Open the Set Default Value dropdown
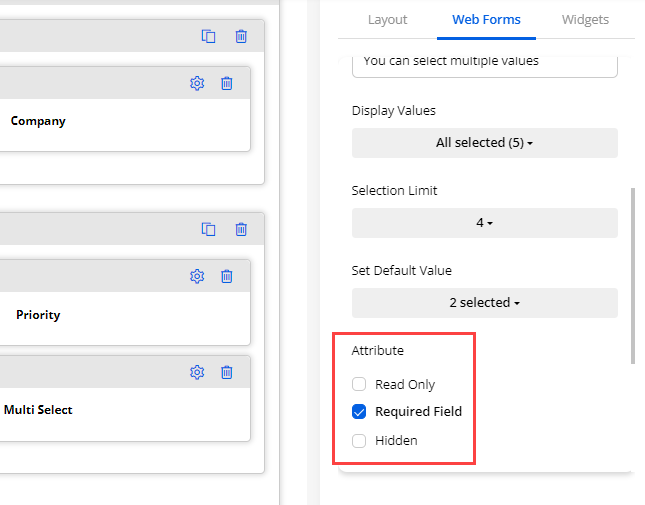Viewport: 645px width, 505px height. coord(484,303)
